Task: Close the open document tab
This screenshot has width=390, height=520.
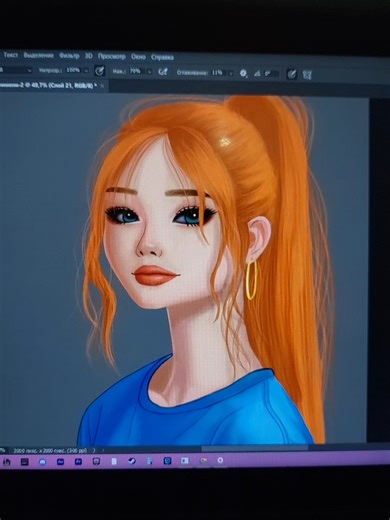Action: 102,86
